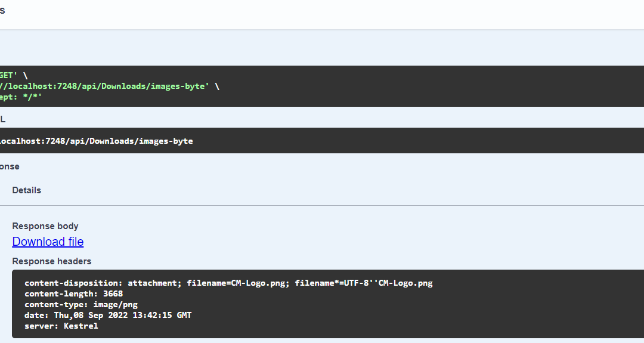Click the content-type: image/png line

pos(81,304)
